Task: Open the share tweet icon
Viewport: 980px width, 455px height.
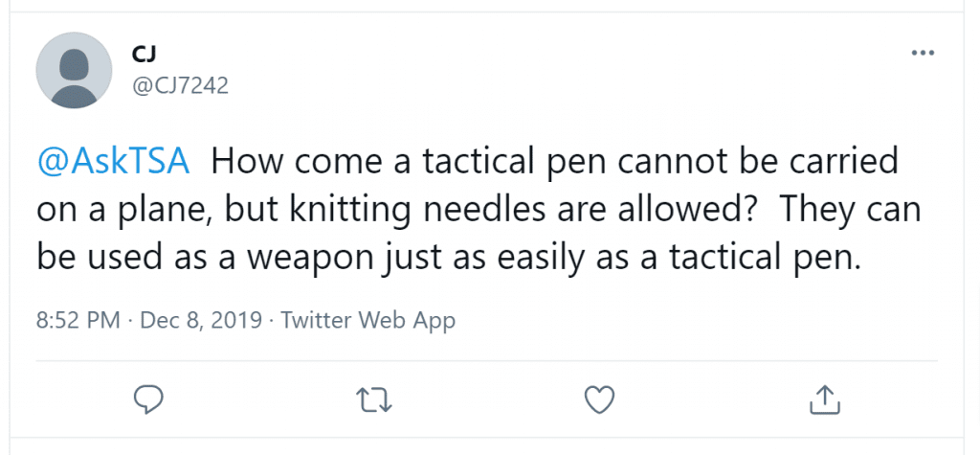Action: coord(824,399)
